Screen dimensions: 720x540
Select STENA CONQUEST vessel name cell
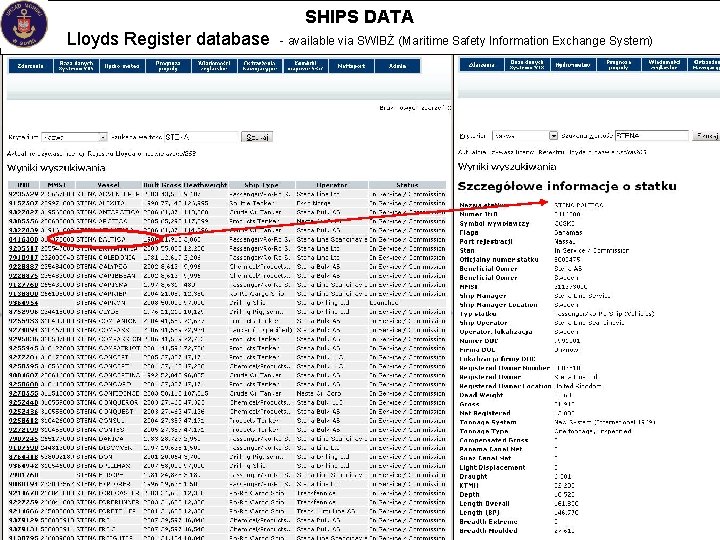105,411
